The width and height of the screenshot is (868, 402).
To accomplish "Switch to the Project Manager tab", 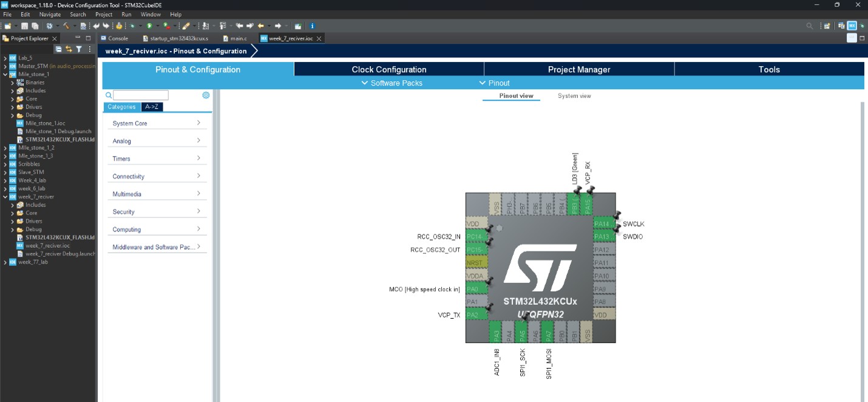I will [x=579, y=69].
